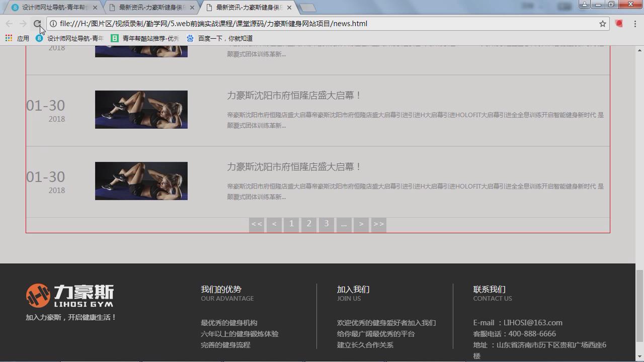Image resolution: width=644 pixels, height=362 pixels.
Task: Click the news thumbnail in the bottom row
Action: click(141, 181)
